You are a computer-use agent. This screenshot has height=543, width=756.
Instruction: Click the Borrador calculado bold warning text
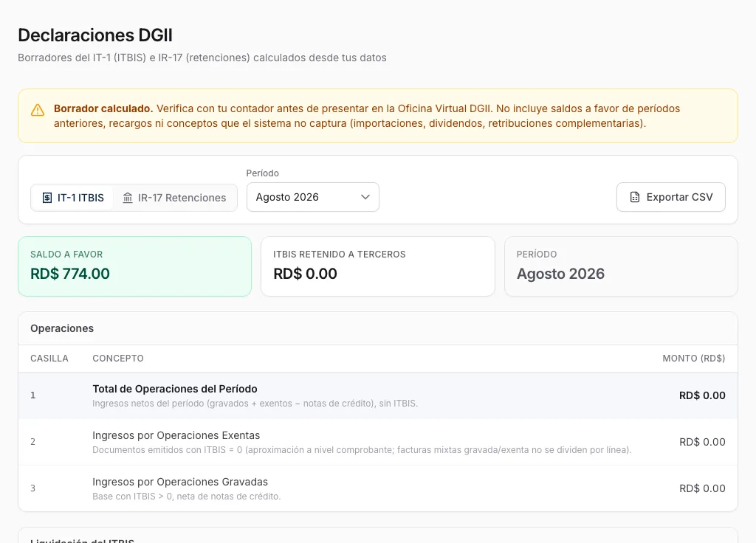pos(103,108)
